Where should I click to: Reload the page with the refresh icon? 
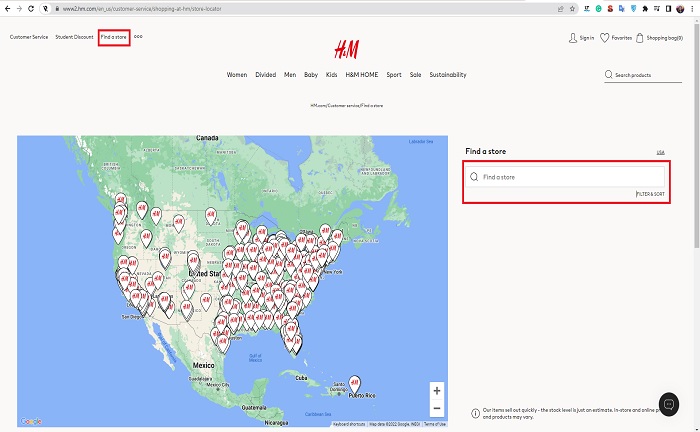[x=31, y=8]
